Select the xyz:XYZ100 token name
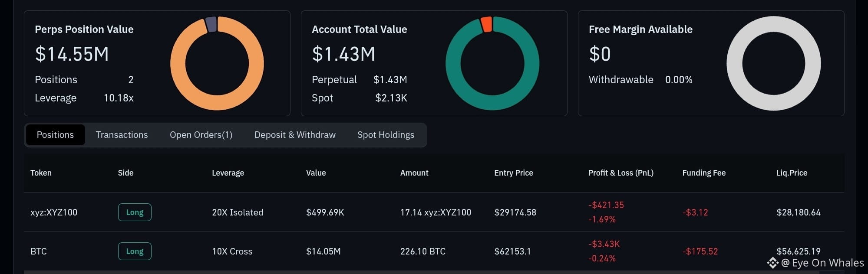 [x=54, y=212]
